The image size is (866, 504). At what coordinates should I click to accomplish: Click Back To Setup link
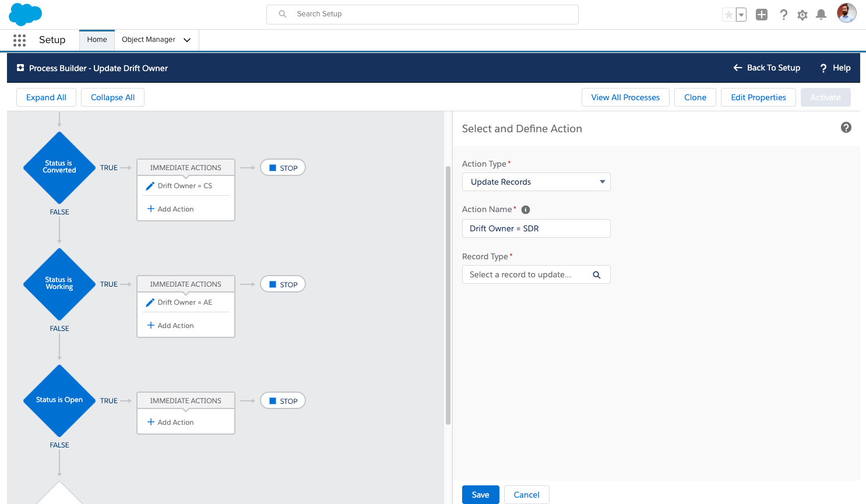click(x=767, y=68)
